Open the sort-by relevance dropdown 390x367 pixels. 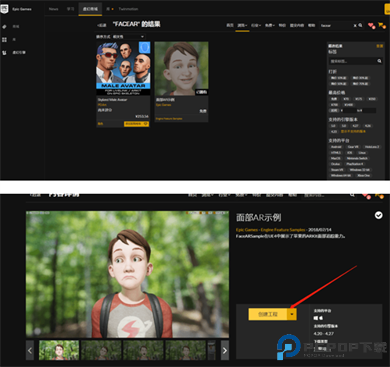(128, 37)
